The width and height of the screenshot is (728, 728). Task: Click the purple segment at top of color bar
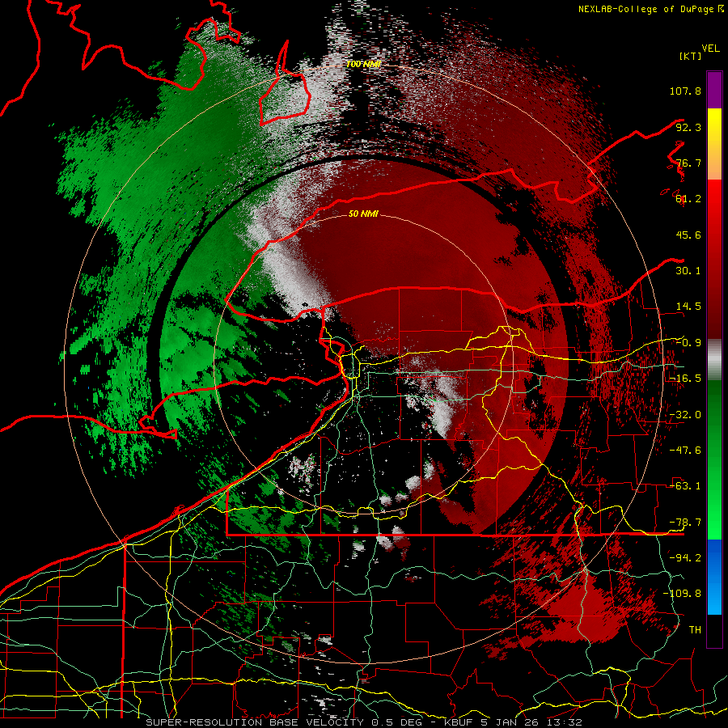pyautogui.click(x=714, y=90)
